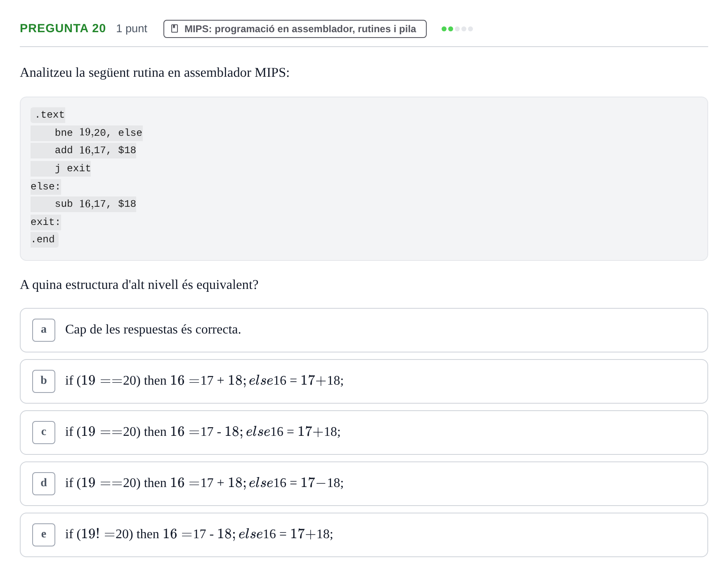The width and height of the screenshot is (728, 577).
Task: Select answer option b
Action: [364, 381]
